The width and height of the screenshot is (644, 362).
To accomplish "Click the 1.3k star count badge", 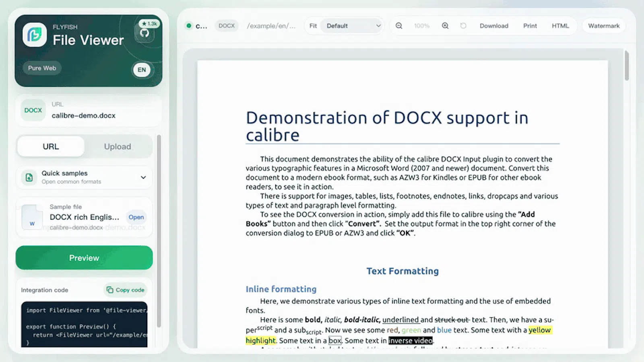I will 149,24.
